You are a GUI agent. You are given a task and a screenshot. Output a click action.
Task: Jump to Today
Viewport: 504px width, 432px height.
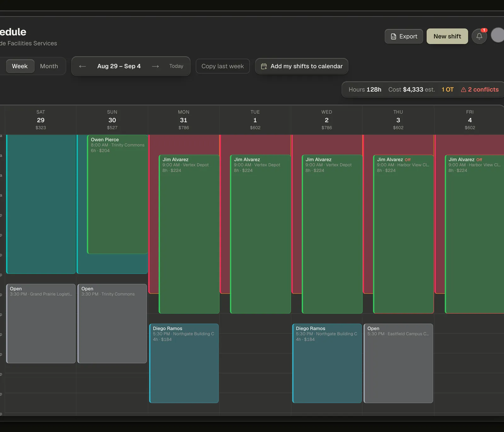point(176,66)
